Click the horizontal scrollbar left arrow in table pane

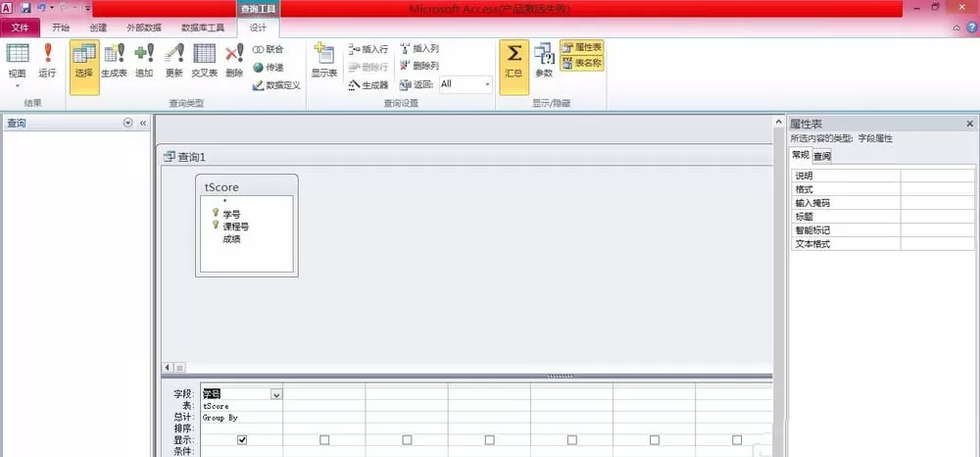[x=167, y=368]
